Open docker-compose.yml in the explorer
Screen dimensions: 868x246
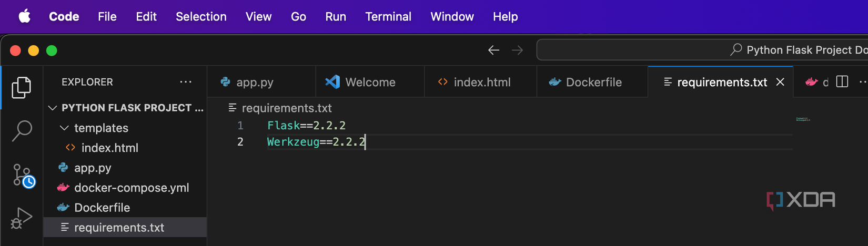(131, 188)
